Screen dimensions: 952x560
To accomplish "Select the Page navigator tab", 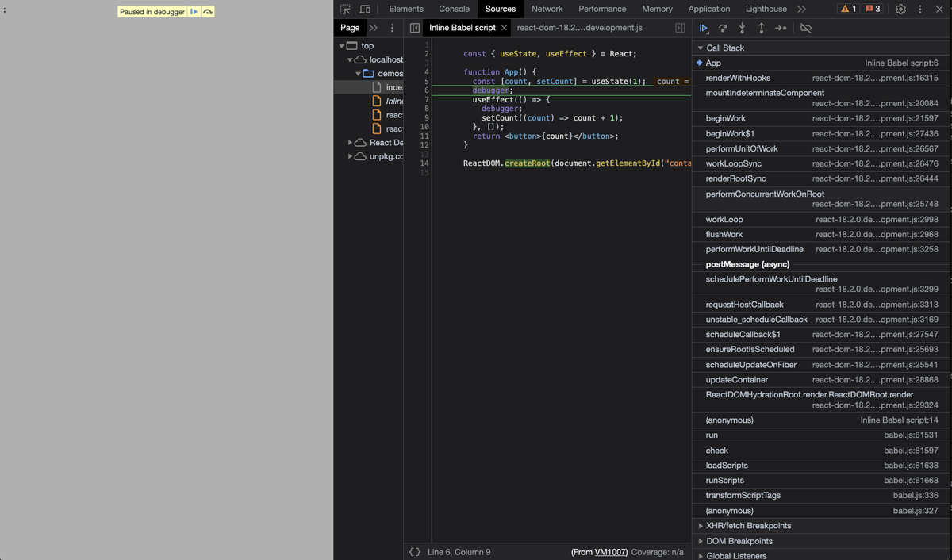I will click(350, 28).
